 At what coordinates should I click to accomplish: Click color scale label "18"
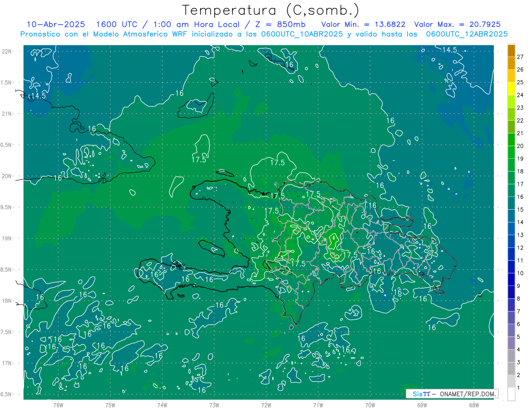click(x=520, y=171)
